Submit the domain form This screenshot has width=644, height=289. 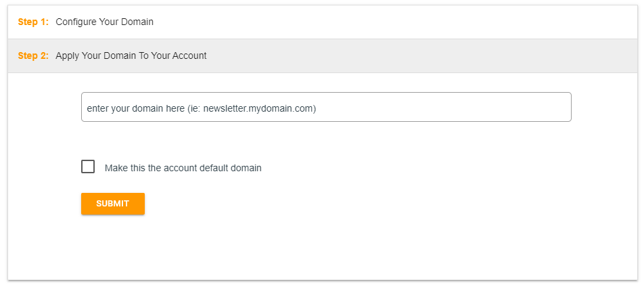pyautogui.click(x=113, y=204)
